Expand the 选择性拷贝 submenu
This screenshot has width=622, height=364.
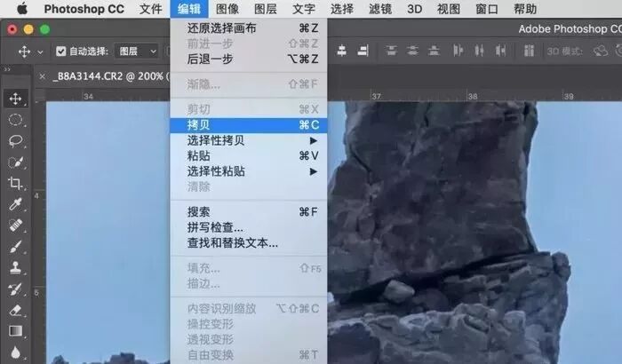(248, 140)
